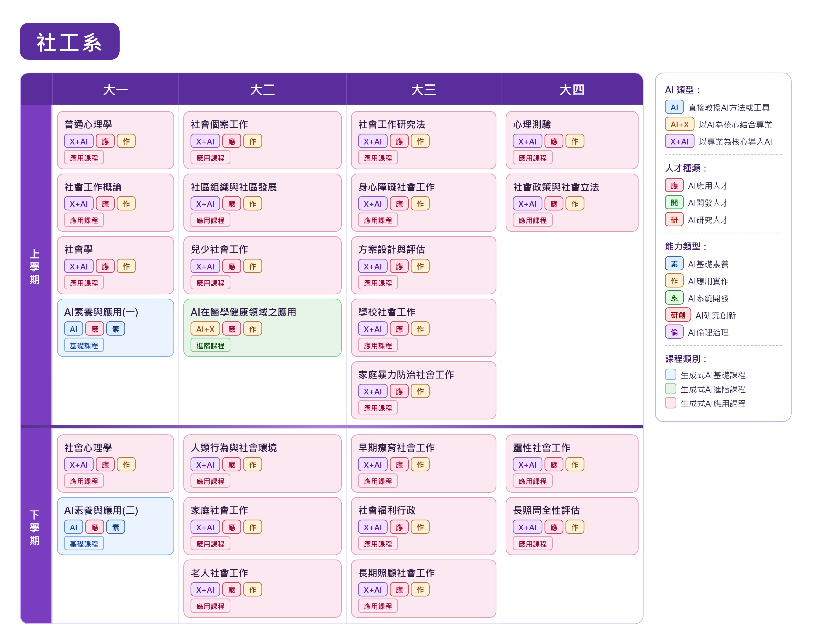Click the 研 AI研究人才 legend badge
840x644 pixels.
tap(674, 220)
